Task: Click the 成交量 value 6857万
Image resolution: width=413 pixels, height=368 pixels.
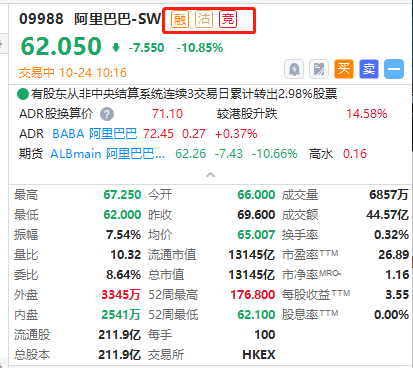Action: pos(389,195)
